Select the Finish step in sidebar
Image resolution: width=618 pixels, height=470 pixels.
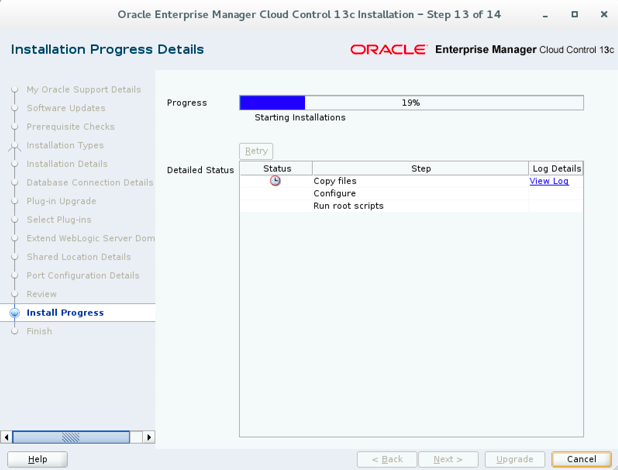[x=39, y=331]
